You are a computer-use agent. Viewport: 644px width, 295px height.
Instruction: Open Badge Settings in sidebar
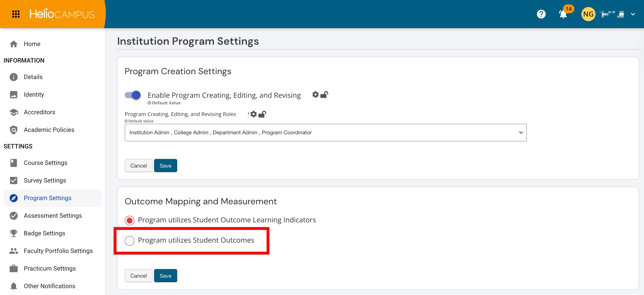click(44, 233)
